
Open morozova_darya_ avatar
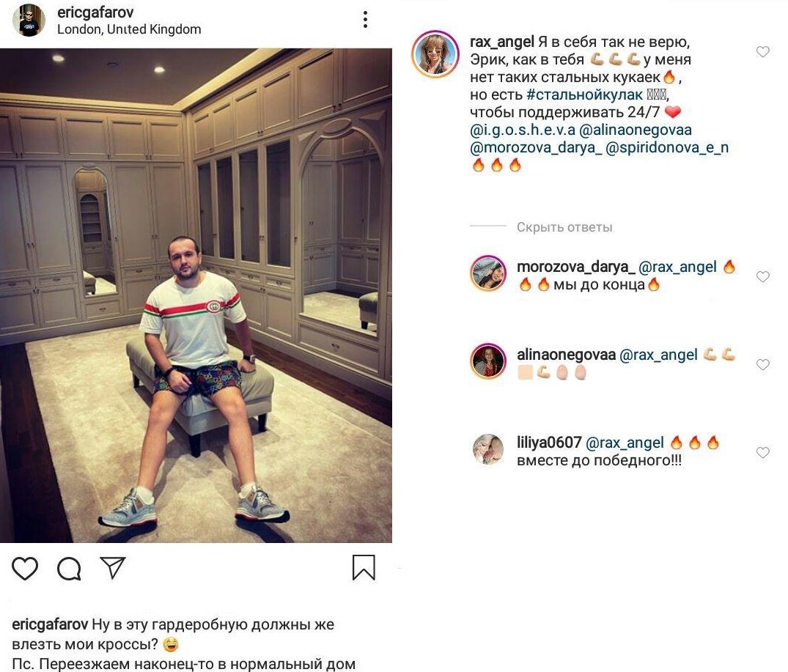coord(488,274)
